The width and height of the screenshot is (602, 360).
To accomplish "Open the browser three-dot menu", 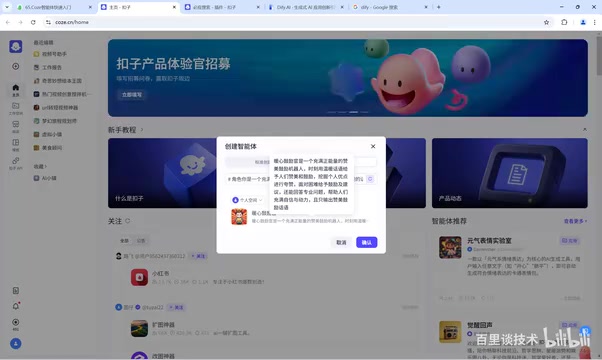I will point(594,22).
